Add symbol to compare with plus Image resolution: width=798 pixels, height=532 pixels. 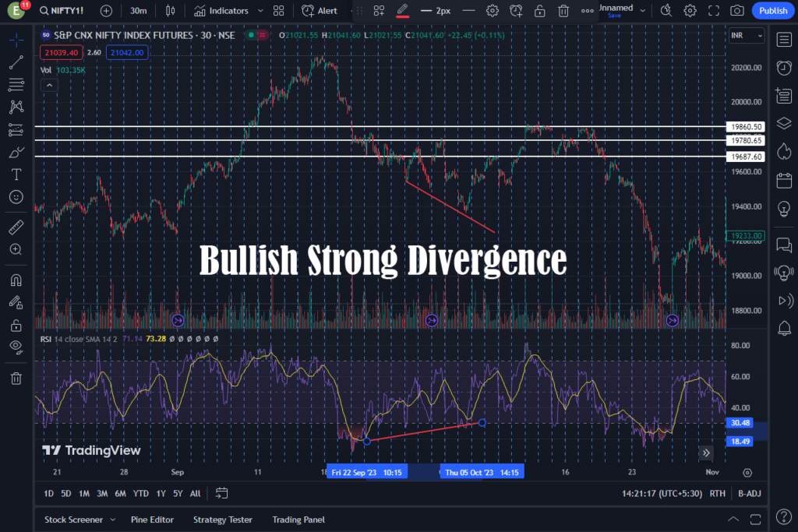click(106, 11)
